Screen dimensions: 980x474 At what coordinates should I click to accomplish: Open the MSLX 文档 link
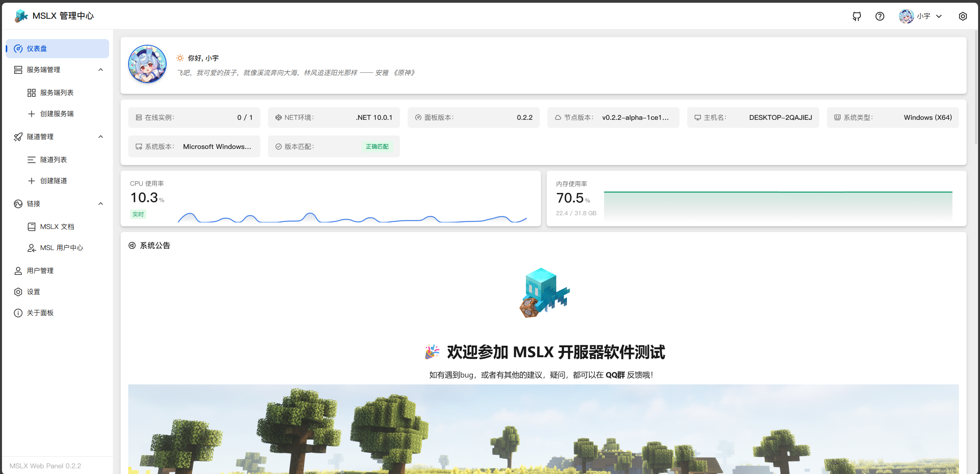click(x=57, y=227)
